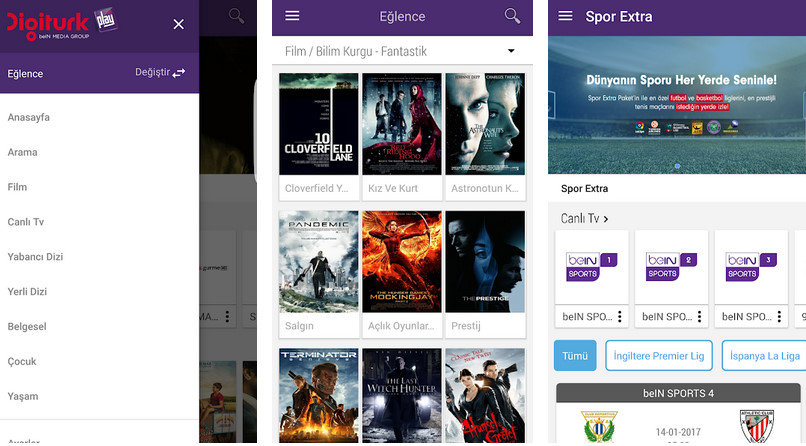Open Yaşam in the side menu
This screenshot has width=806, height=446.
[23, 397]
